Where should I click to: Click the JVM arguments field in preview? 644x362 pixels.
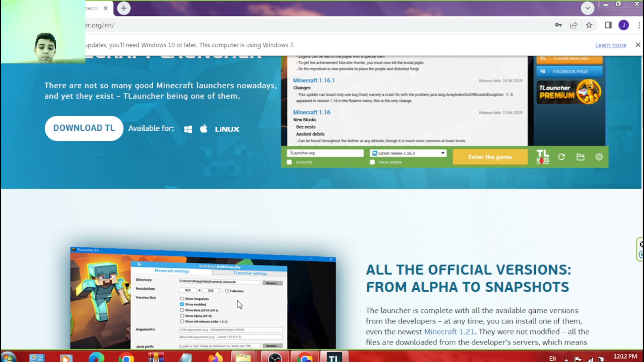231,330
